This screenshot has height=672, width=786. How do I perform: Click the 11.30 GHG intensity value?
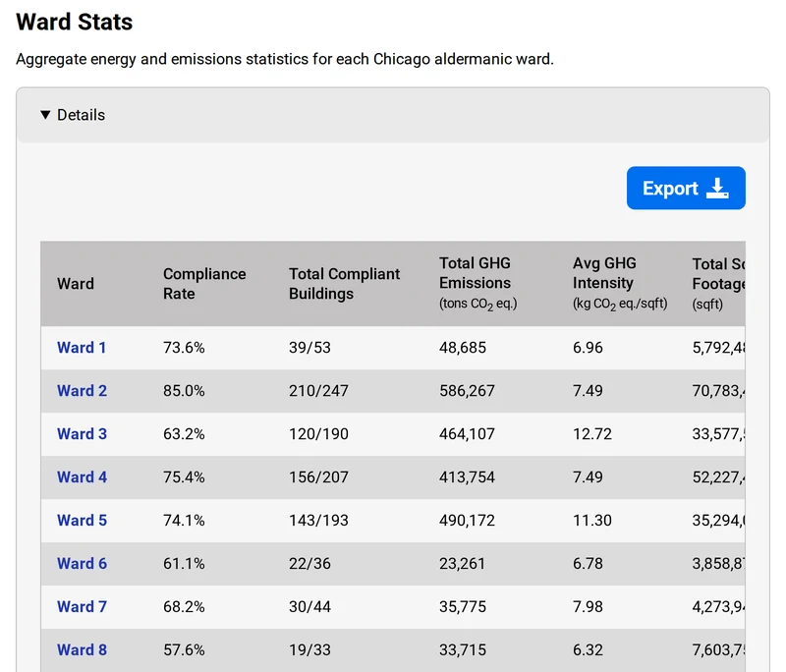pyautogui.click(x=592, y=520)
